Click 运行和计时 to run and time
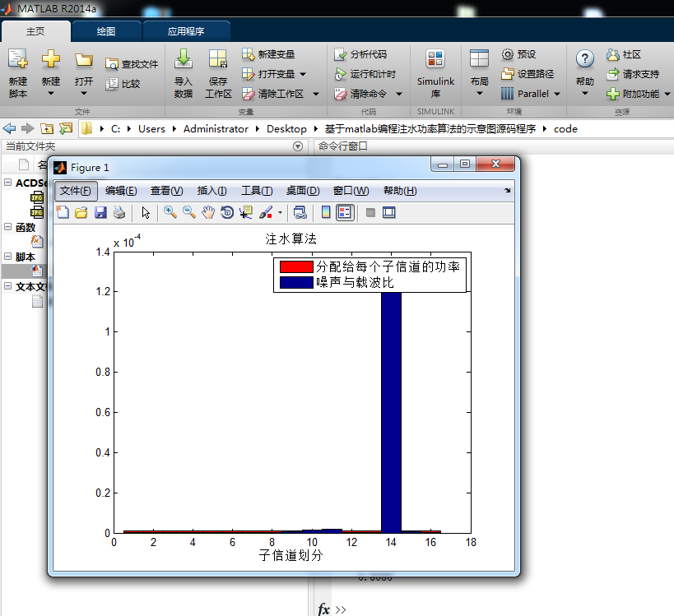Image resolution: width=674 pixels, height=616 pixels. click(365, 74)
